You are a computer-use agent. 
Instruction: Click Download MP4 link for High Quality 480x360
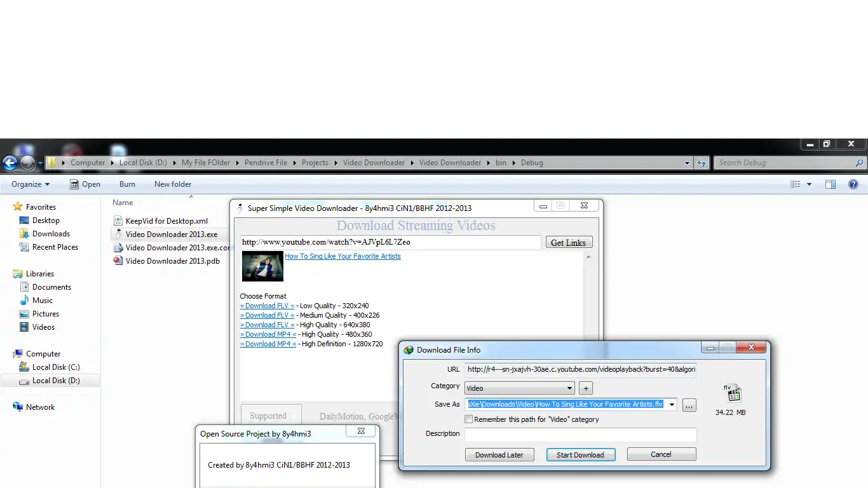[268, 334]
